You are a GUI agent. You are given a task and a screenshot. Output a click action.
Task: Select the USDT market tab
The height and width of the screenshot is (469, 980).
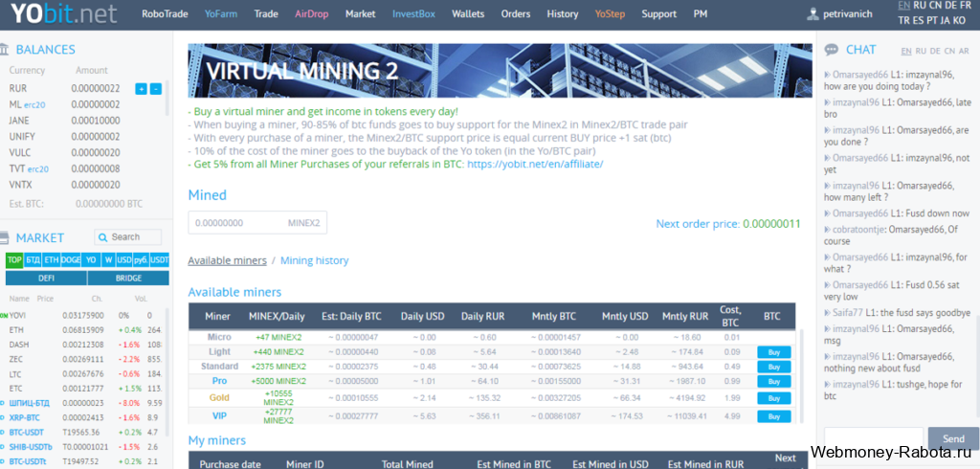pyautogui.click(x=160, y=259)
